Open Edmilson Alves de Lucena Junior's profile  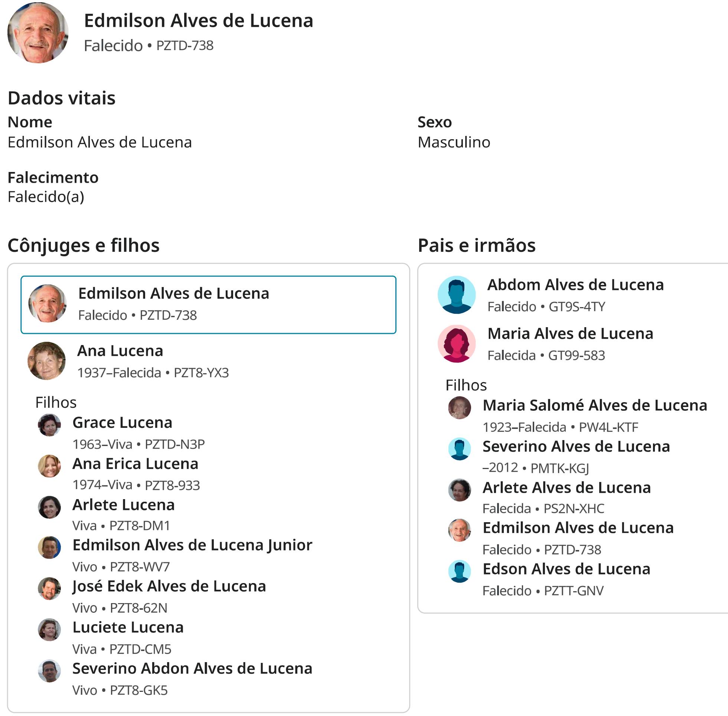pyautogui.click(x=192, y=545)
